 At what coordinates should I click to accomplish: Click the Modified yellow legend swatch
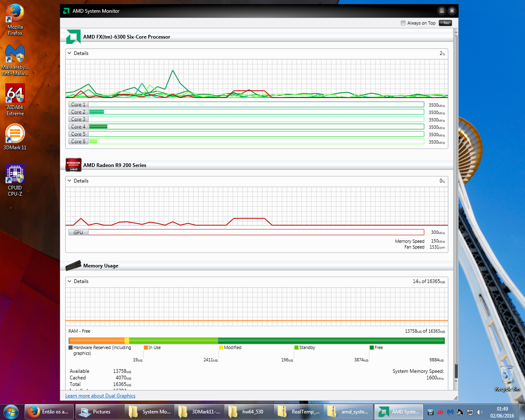pos(221,347)
